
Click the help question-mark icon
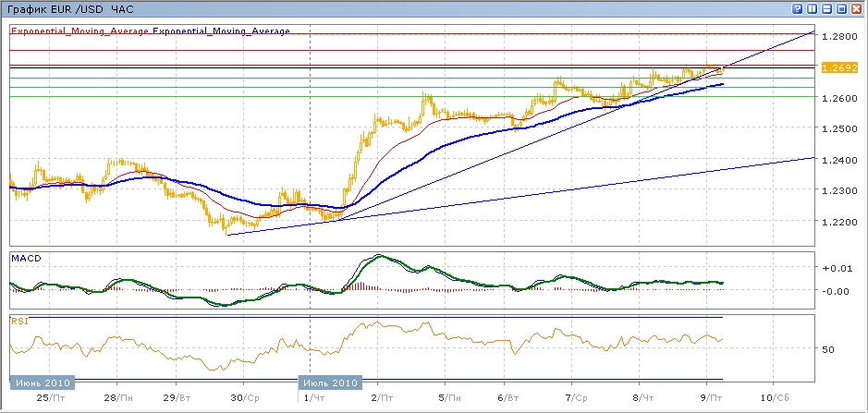point(797,9)
